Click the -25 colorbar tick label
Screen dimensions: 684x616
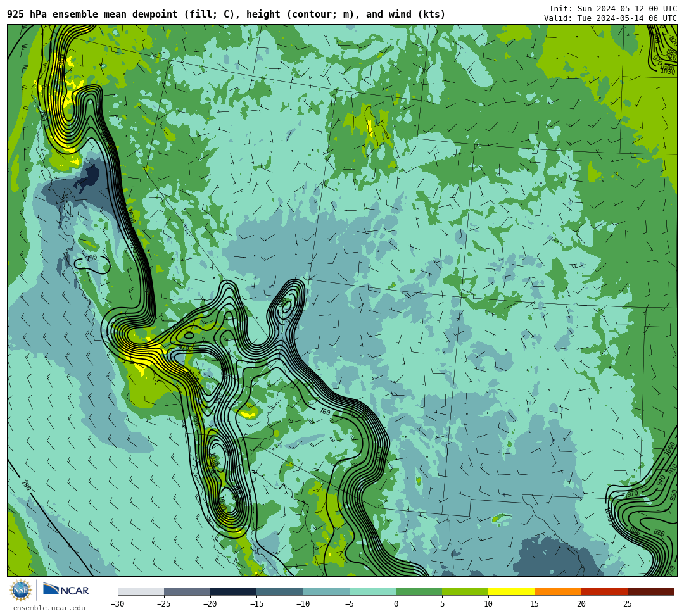(x=164, y=604)
